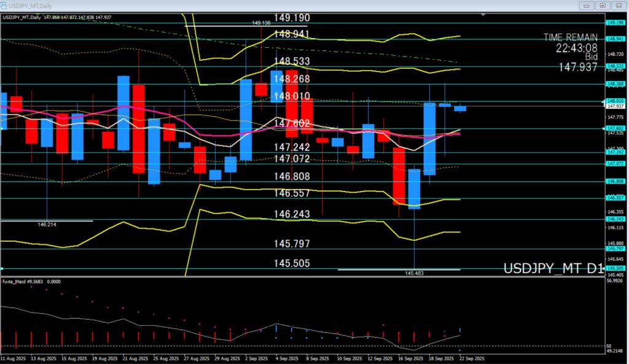Select the TIME REMAIN countdown text
629x364 pixels.
570,37
